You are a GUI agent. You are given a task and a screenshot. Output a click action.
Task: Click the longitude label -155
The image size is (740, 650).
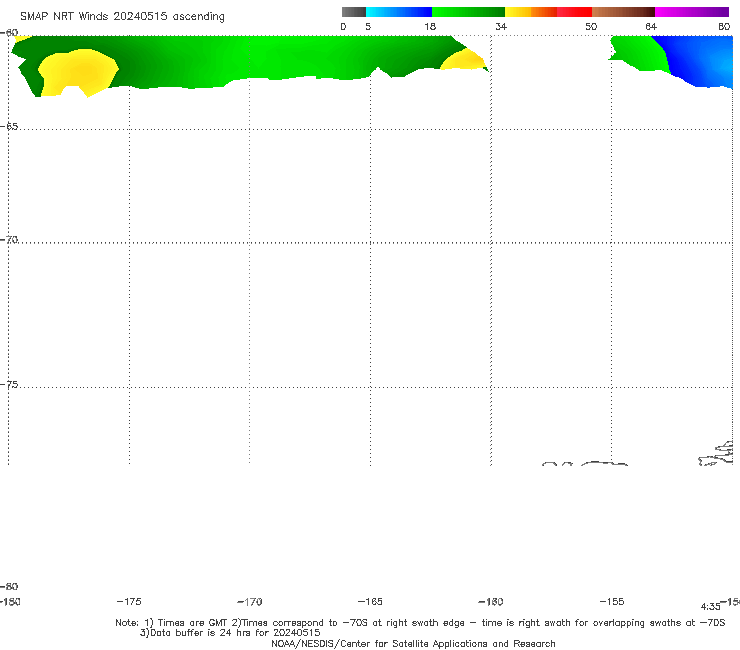(x=612, y=602)
